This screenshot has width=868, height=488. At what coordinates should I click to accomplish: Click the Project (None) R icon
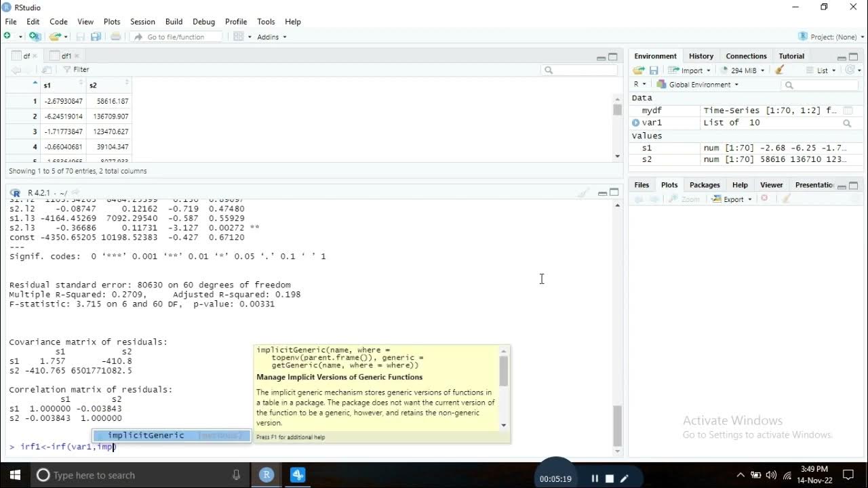(x=804, y=37)
